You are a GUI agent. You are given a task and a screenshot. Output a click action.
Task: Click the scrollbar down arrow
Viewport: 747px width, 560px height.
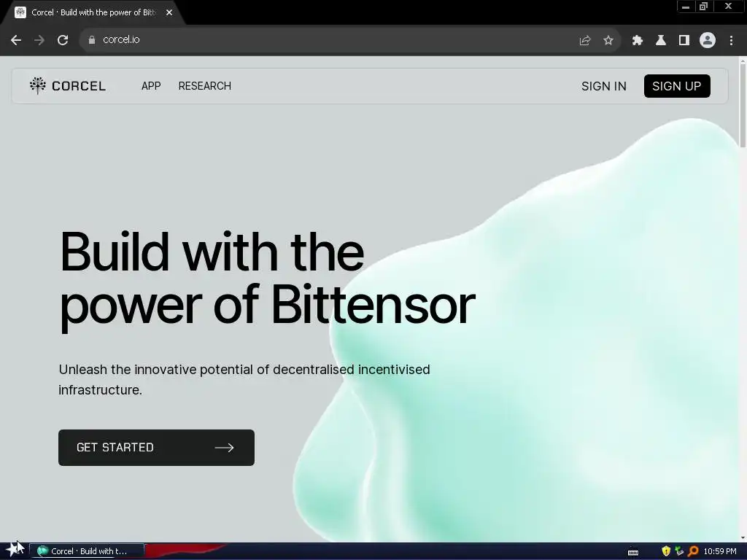(742, 538)
